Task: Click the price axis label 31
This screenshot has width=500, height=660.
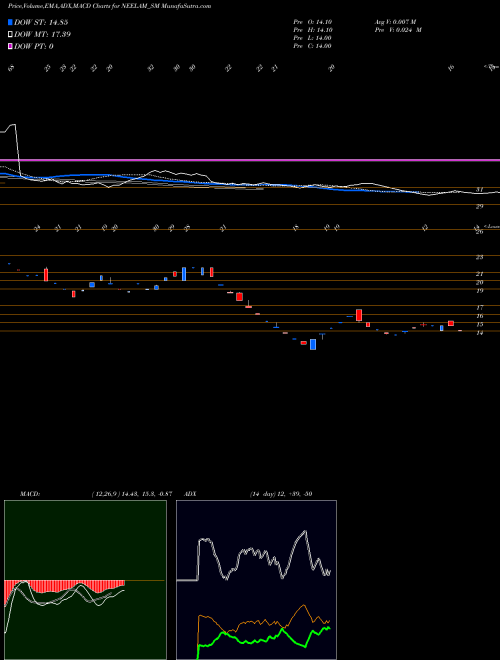Action: click(x=479, y=190)
